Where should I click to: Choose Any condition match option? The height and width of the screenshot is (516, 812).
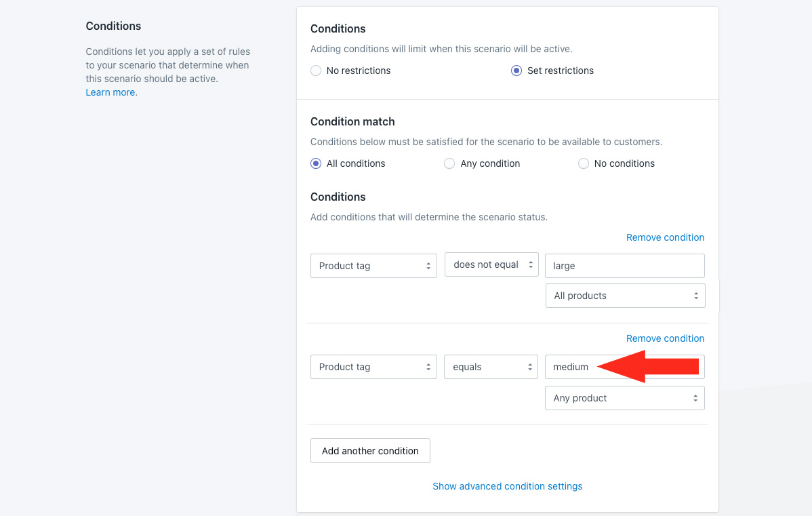(449, 163)
